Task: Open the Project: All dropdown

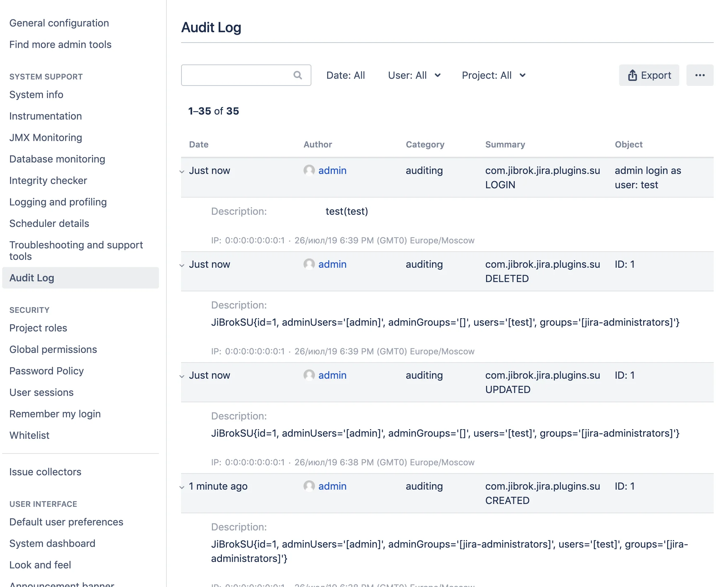Action: (x=494, y=75)
